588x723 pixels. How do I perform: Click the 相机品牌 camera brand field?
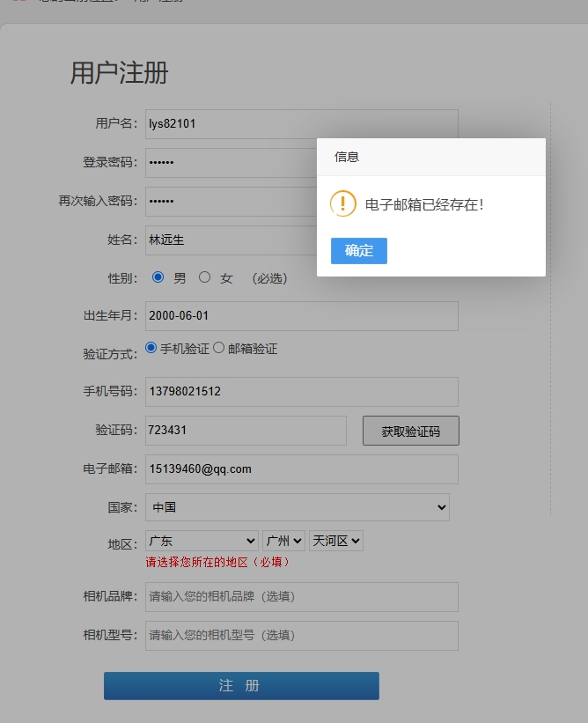[301, 597]
